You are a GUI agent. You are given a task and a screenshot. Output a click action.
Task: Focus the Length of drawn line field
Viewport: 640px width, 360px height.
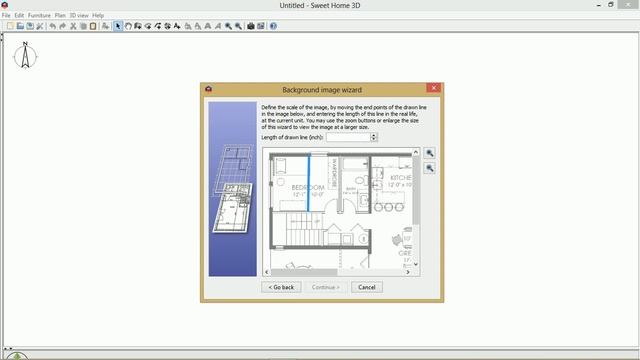tap(348, 138)
